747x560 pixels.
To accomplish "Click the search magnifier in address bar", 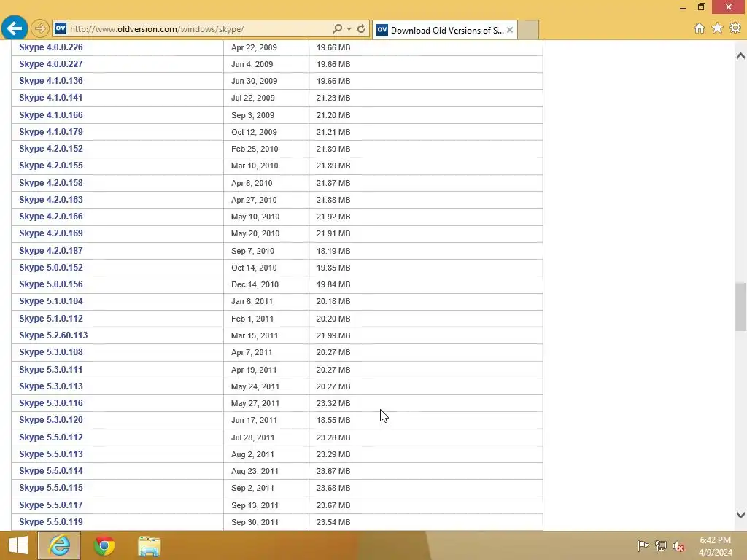I will click(337, 28).
